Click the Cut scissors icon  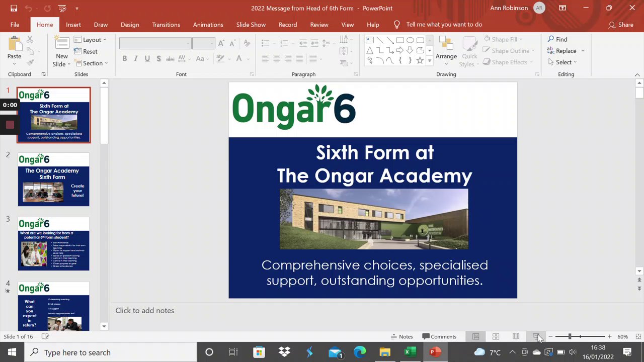tap(30, 40)
